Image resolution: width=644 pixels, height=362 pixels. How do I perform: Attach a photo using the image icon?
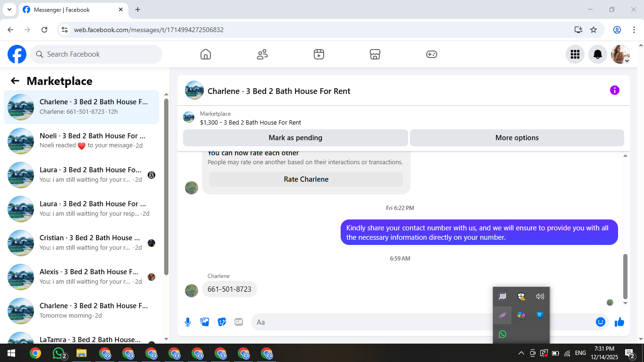click(x=205, y=322)
